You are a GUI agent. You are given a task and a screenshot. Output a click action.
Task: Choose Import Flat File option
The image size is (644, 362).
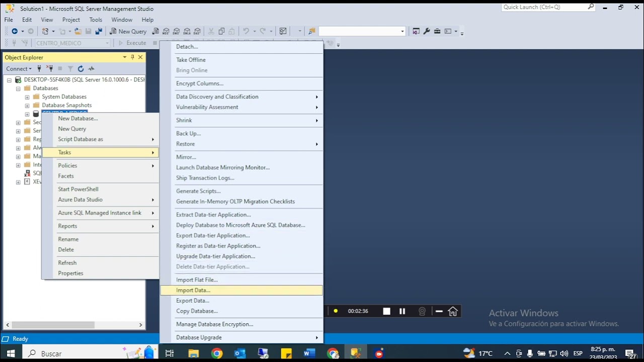[242, 280]
